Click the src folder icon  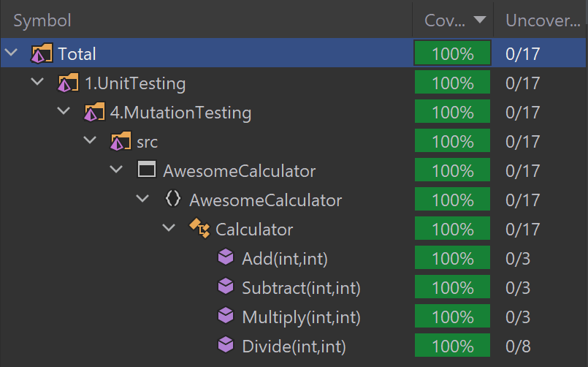point(121,141)
